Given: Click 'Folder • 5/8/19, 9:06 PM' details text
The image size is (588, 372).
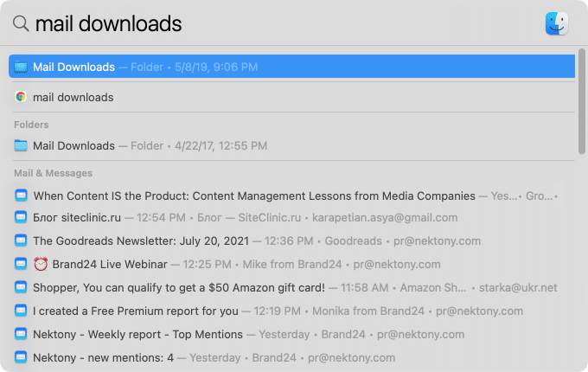Looking at the screenshot, I should pyautogui.click(x=194, y=67).
